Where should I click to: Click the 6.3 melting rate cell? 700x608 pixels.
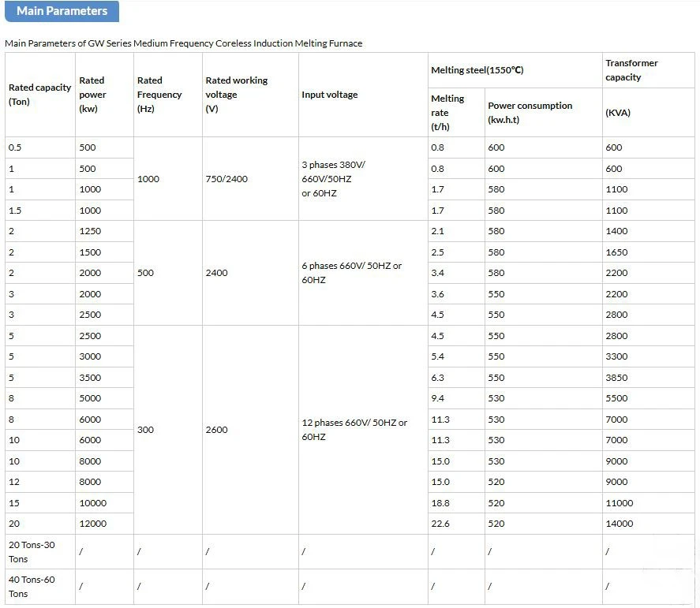pos(456,378)
